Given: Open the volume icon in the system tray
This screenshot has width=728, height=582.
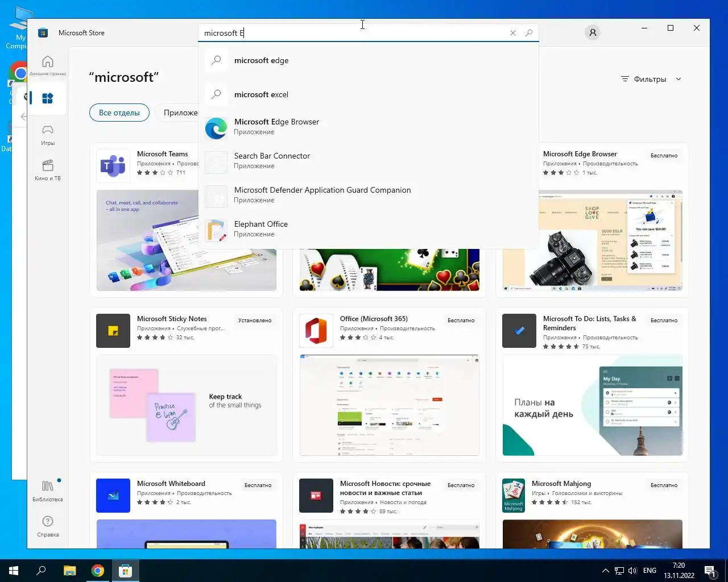Looking at the screenshot, I should [x=632, y=571].
